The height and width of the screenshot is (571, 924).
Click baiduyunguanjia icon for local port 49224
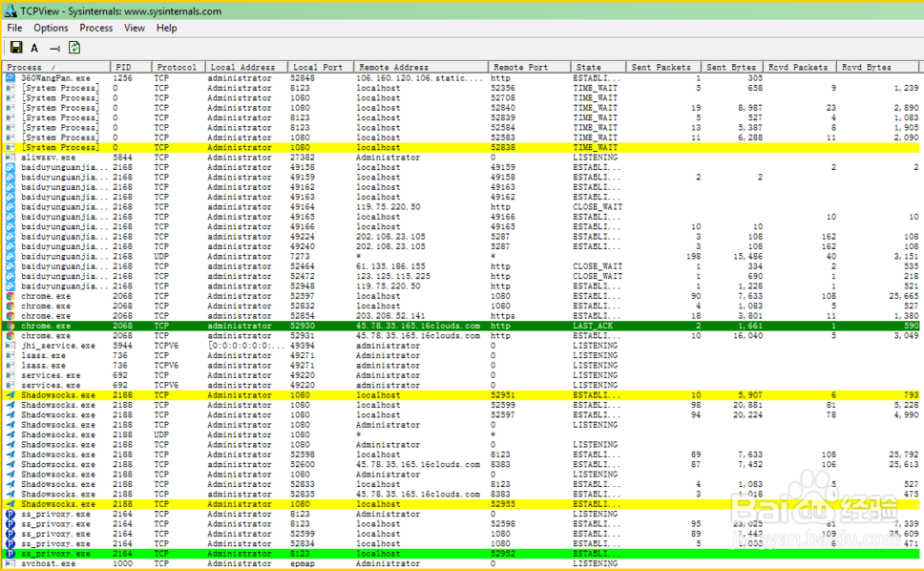tap(10, 236)
